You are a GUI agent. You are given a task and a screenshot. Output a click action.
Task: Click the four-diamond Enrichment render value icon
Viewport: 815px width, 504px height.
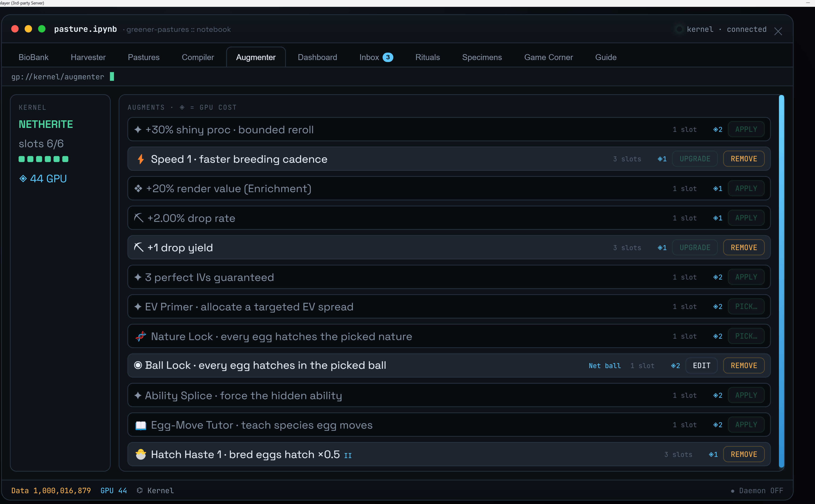click(x=138, y=189)
